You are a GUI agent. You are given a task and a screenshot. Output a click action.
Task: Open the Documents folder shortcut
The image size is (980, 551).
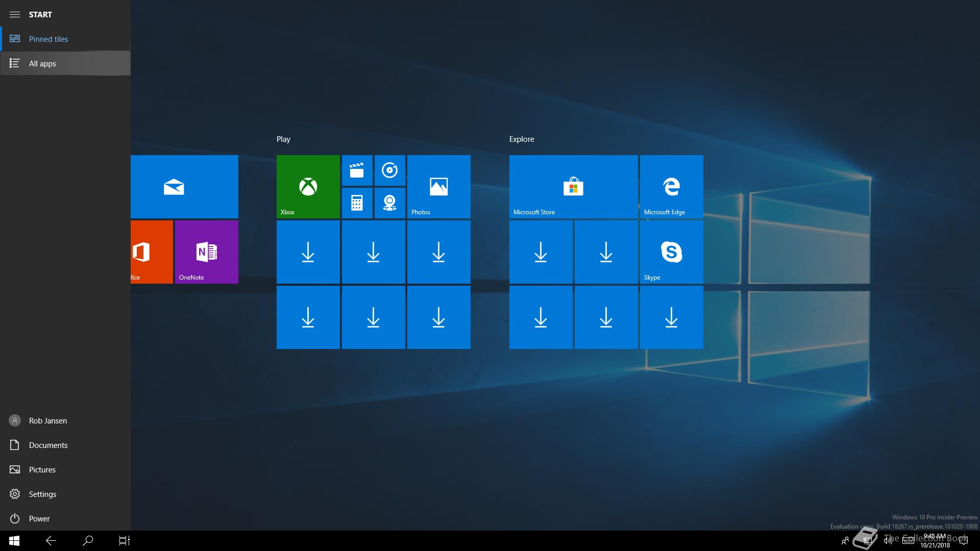(x=65, y=445)
